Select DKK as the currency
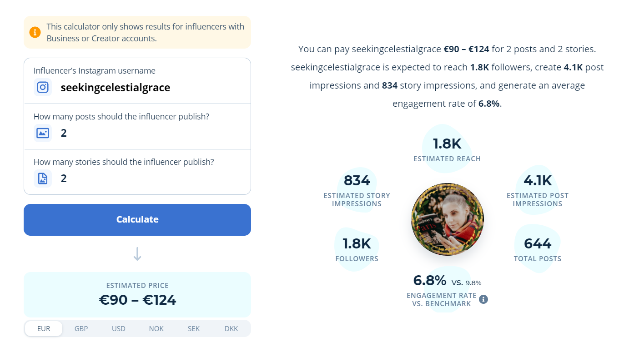 (x=231, y=329)
